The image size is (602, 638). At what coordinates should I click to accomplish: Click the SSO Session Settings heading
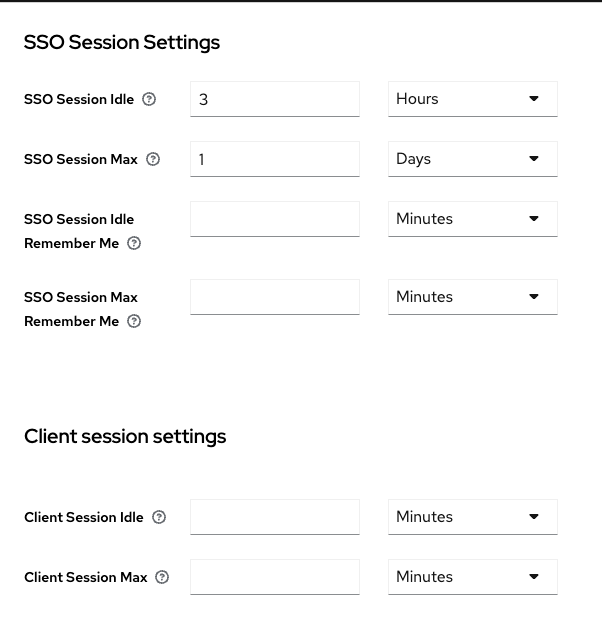(x=122, y=43)
